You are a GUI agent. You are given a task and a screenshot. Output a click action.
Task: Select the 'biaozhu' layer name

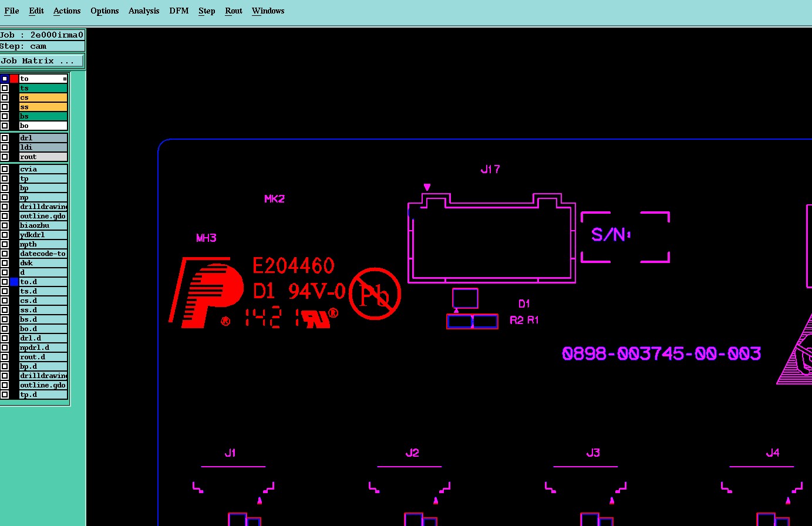pos(43,225)
